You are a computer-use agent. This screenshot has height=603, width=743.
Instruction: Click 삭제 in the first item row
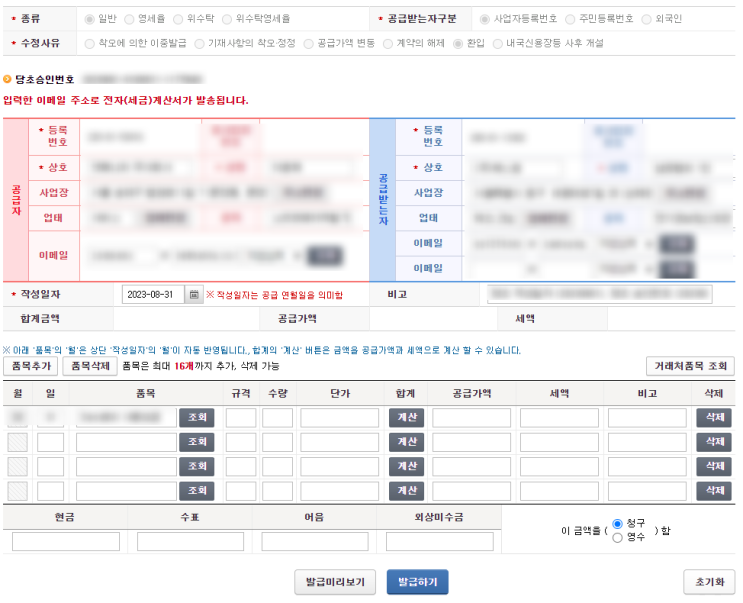(x=714, y=418)
